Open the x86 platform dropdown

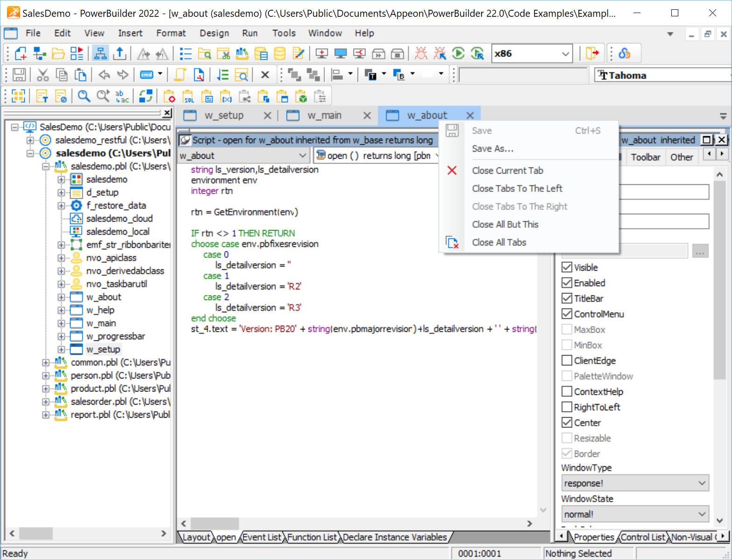pos(532,54)
